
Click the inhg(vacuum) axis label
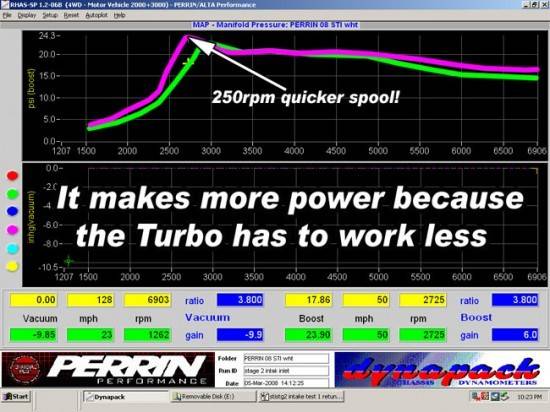pyautogui.click(x=31, y=217)
